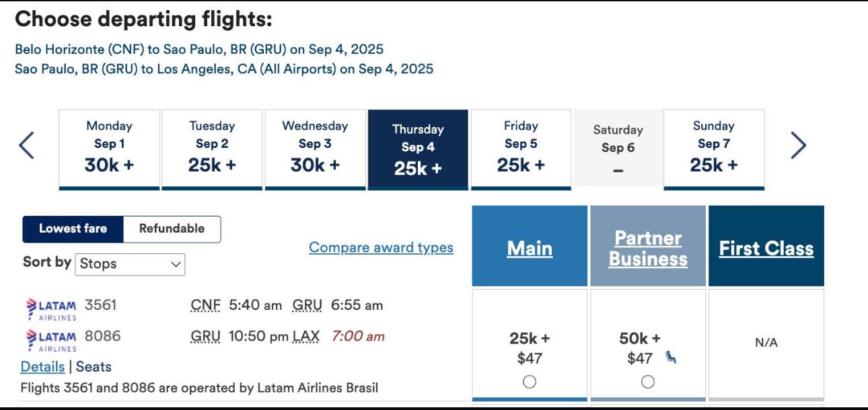This screenshot has width=868, height=410.
Task: Click the LATAM Airlines logo for flight 8086
Action: (50, 340)
